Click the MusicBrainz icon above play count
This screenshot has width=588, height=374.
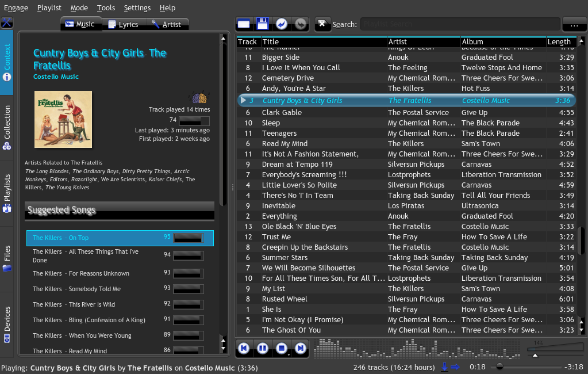[199, 98]
